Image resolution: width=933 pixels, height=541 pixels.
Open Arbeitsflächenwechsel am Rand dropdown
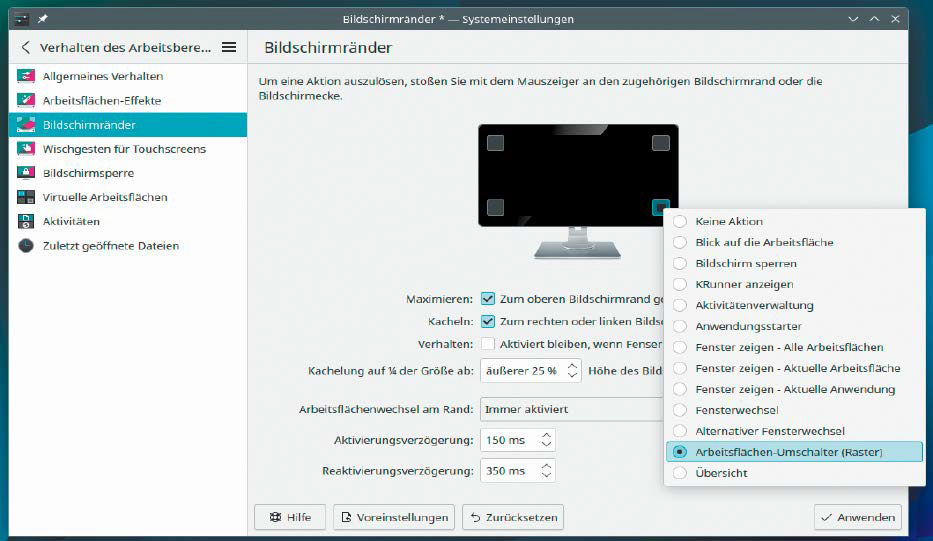pos(572,409)
